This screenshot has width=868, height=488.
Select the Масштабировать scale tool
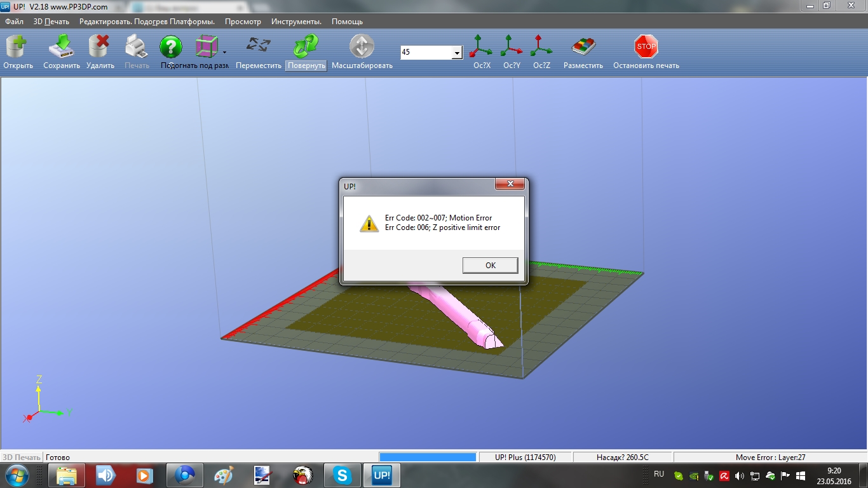(362, 47)
